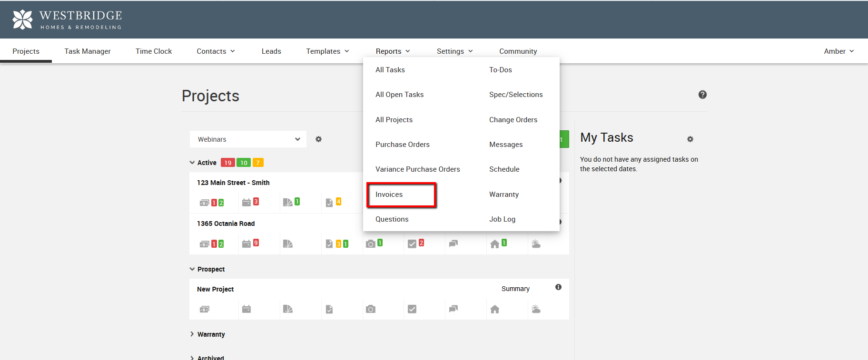Image resolution: width=868 pixels, height=360 pixels.
Task: Open the to-do checkmark icon for New Project
Action: click(x=412, y=309)
